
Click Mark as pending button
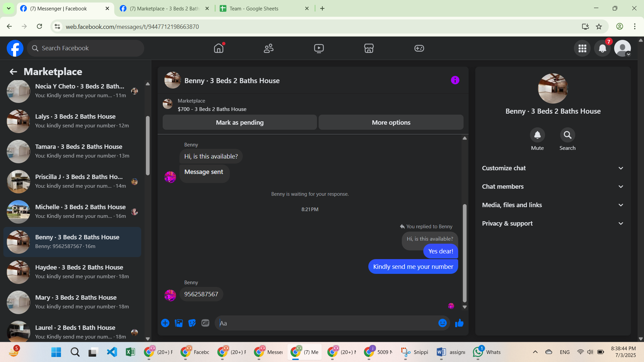[x=239, y=123]
